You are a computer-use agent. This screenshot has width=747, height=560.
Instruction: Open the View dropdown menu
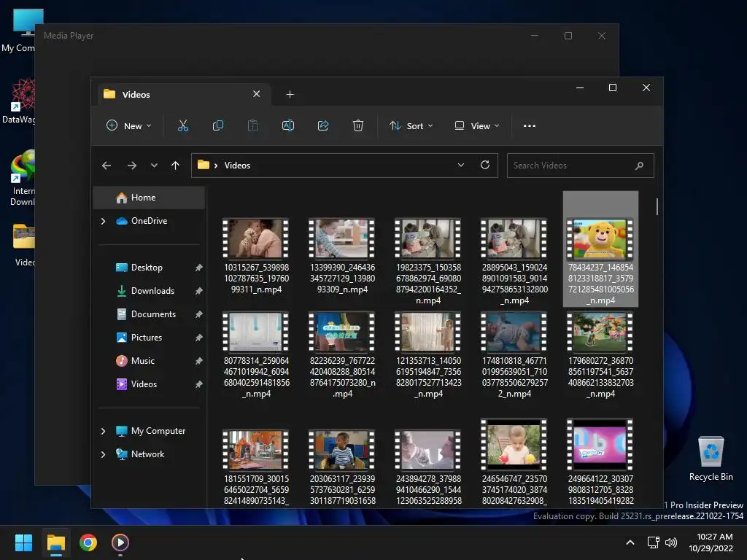pos(477,125)
